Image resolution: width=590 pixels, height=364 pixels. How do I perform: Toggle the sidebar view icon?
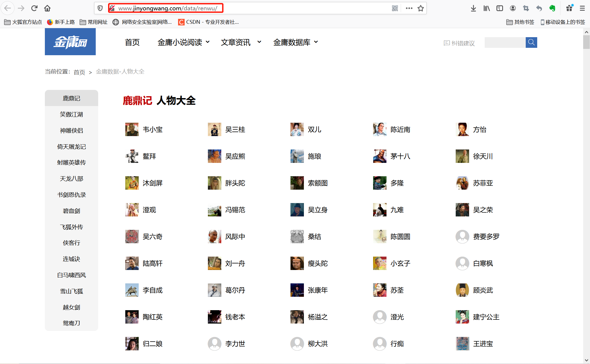pos(499,8)
